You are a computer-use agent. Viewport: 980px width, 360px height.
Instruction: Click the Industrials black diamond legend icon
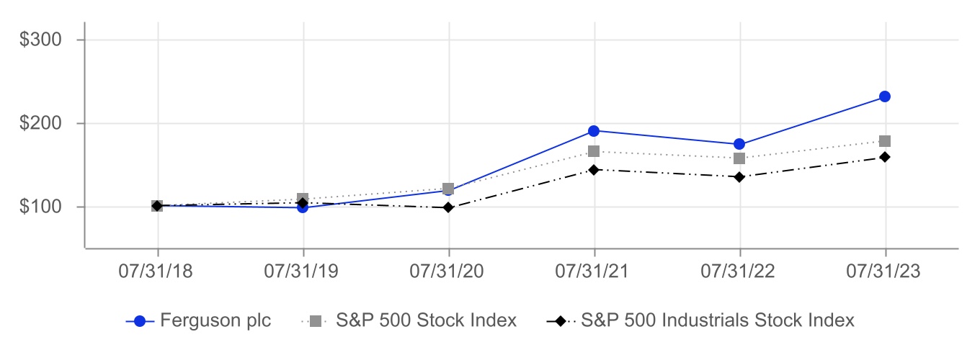tap(560, 321)
